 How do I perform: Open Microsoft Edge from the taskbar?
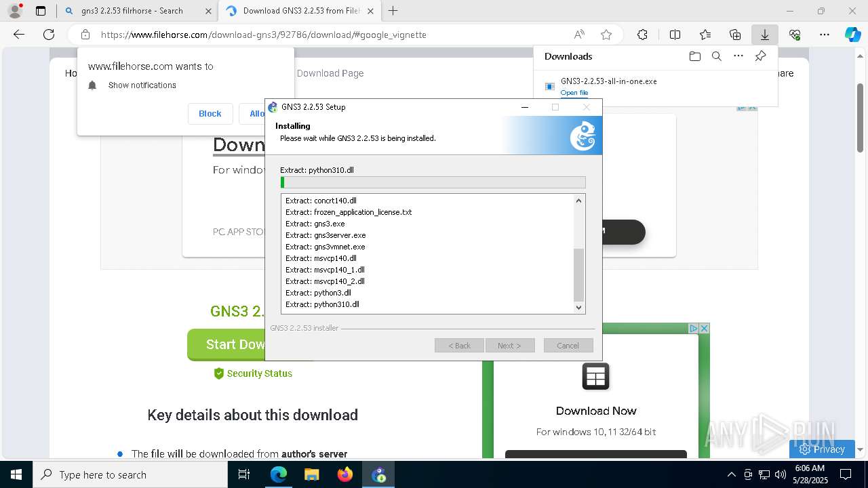279,474
